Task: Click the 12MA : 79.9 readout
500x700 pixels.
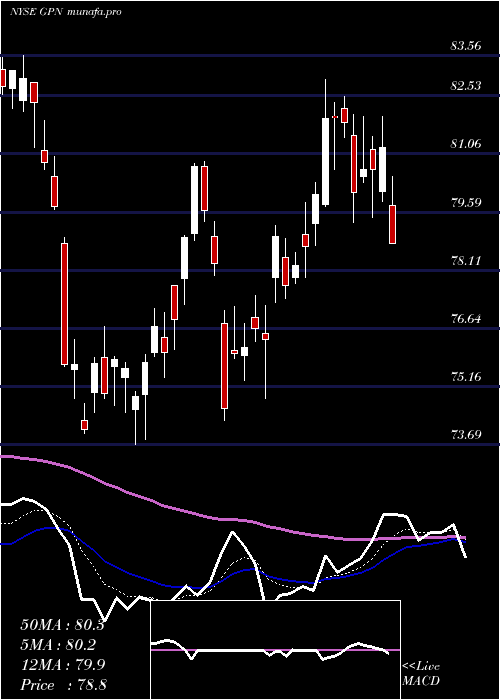Action: [62, 665]
